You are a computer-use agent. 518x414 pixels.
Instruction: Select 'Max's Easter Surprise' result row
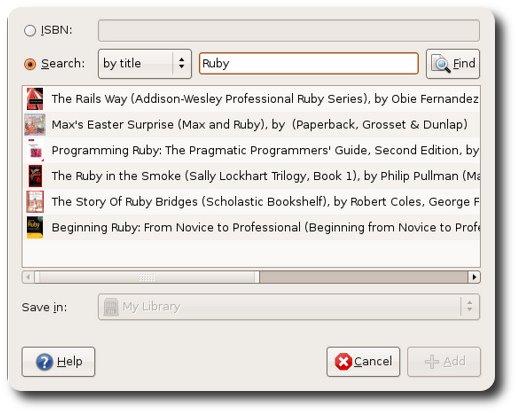[251, 124]
